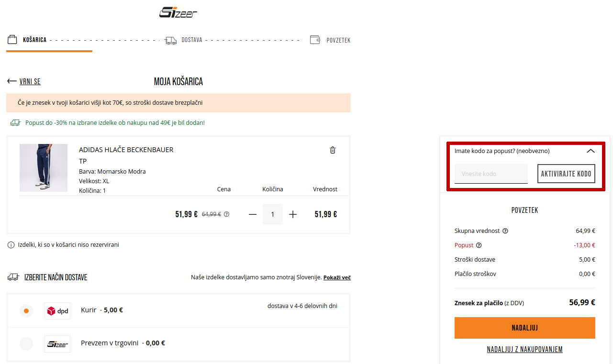Select the shopping bag Košarica step icon

[x=12, y=40]
